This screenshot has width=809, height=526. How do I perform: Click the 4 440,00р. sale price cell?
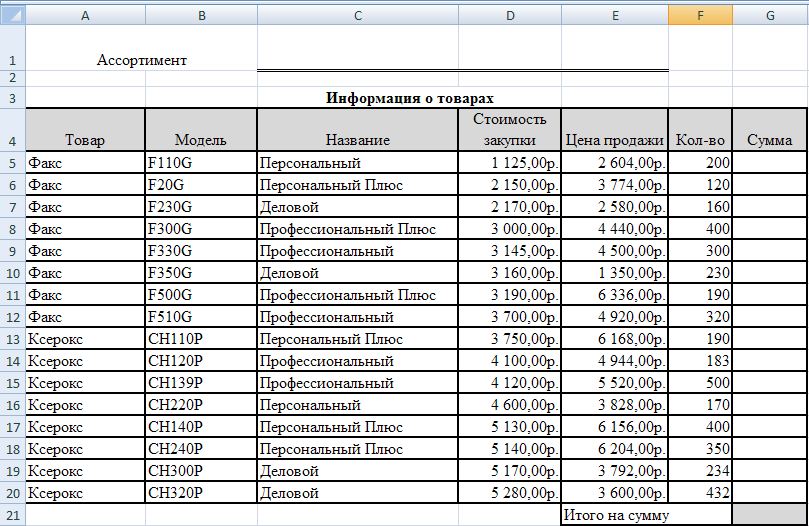[615, 229]
